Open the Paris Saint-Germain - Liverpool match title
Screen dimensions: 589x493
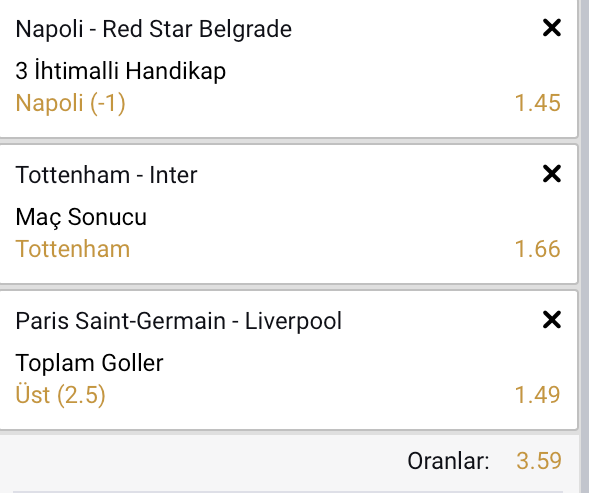[x=179, y=321]
